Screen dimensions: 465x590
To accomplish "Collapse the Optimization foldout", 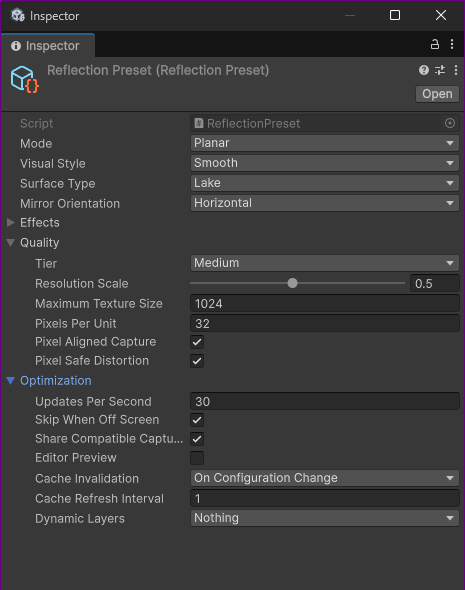I will click(x=11, y=381).
